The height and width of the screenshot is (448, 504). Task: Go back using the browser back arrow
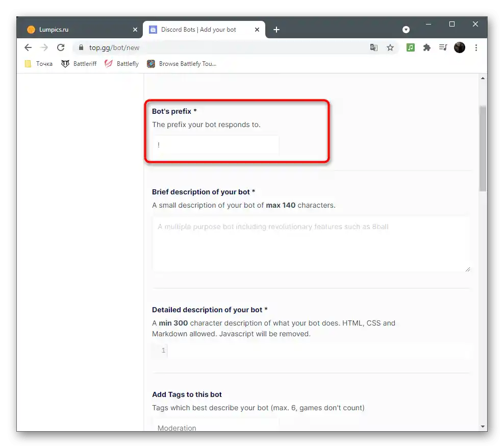(x=28, y=47)
